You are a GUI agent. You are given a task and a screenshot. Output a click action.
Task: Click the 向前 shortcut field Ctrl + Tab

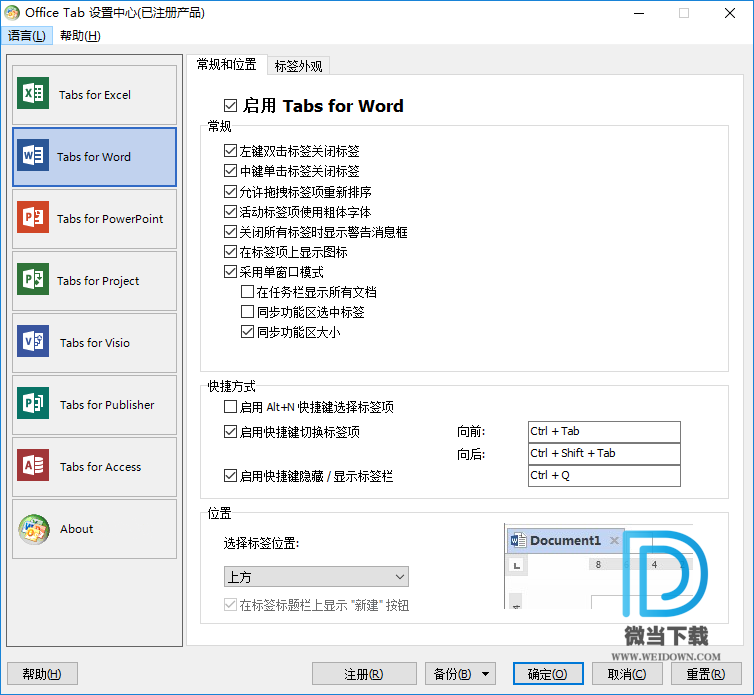[x=604, y=431]
